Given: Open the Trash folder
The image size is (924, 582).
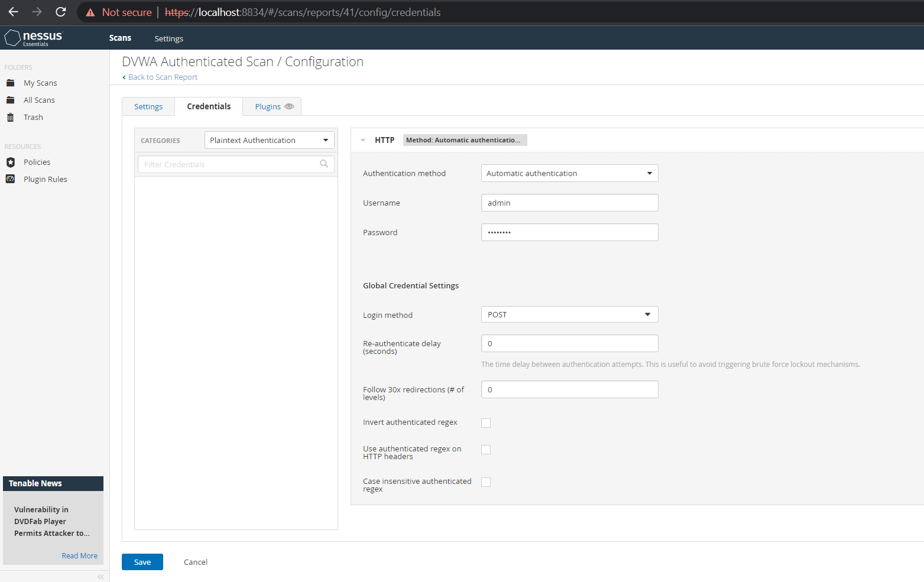Looking at the screenshot, I should click(x=33, y=117).
